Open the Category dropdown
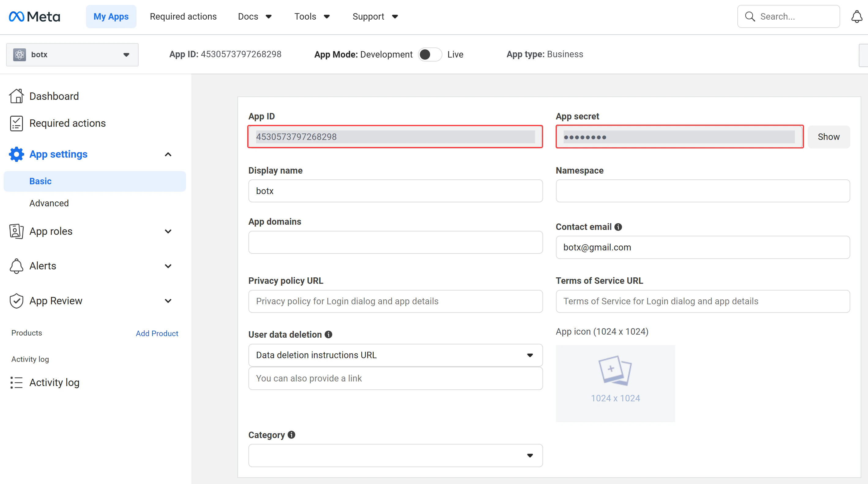 tap(395, 455)
